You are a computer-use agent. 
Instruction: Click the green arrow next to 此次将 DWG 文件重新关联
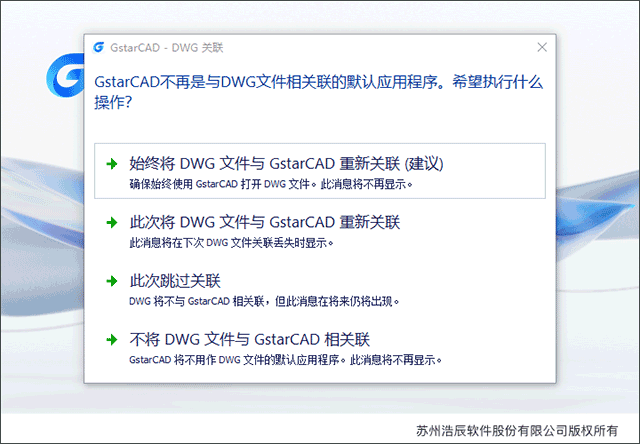tap(111, 222)
